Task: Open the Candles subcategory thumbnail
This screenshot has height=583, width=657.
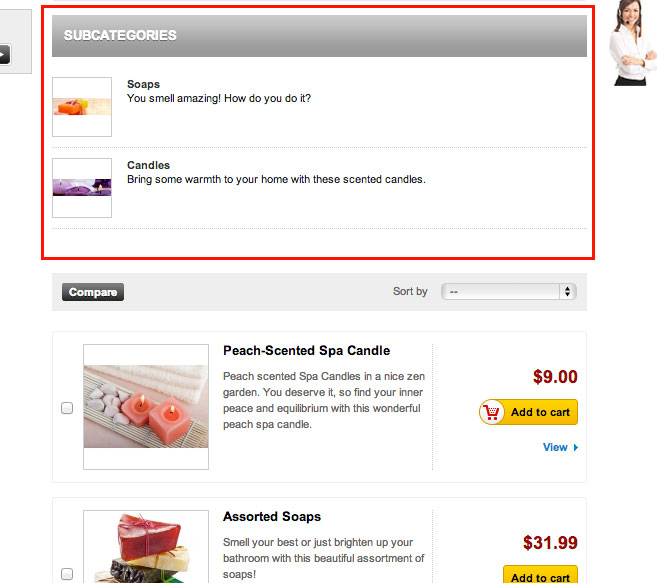Action: (x=82, y=188)
